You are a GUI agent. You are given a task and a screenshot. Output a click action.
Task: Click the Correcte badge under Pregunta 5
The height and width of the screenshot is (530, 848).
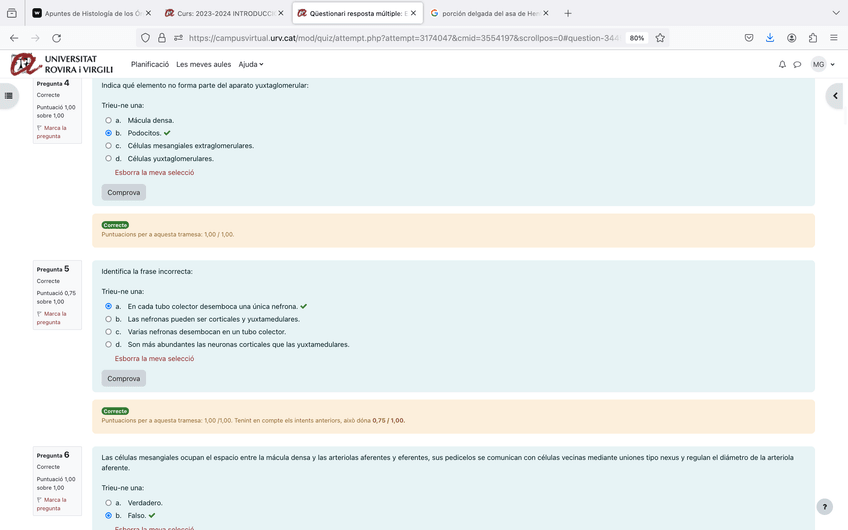(115, 411)
